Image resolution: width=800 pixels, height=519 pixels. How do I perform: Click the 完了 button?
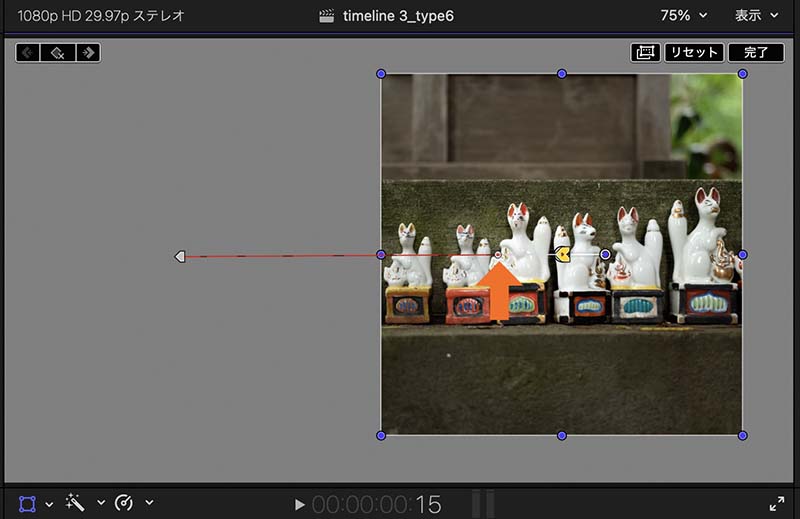point(756,53)
